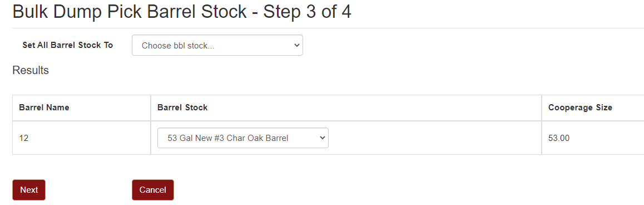
Task: Click the Choose bbl stock... placeholder text
Action: pos(178,46)
